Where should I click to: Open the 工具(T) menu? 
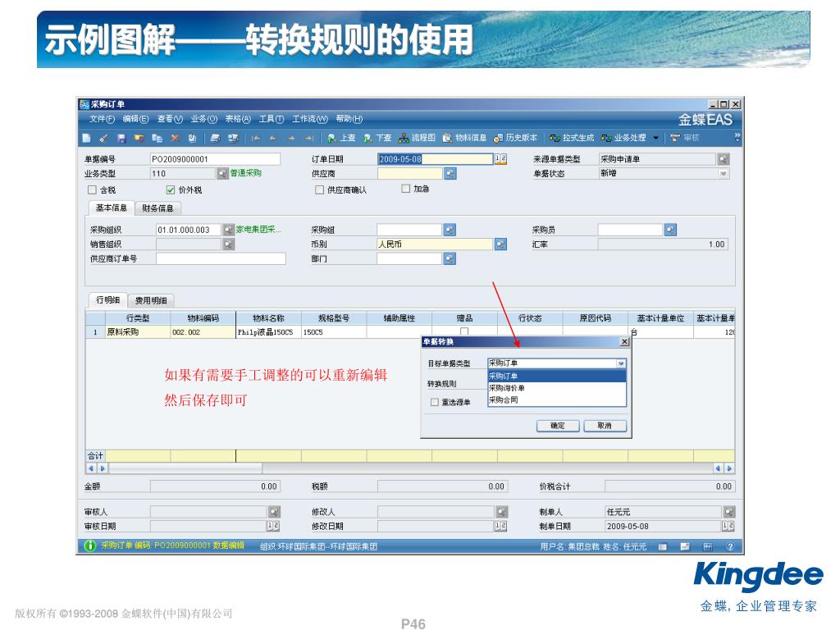click(x=272, y=119)
